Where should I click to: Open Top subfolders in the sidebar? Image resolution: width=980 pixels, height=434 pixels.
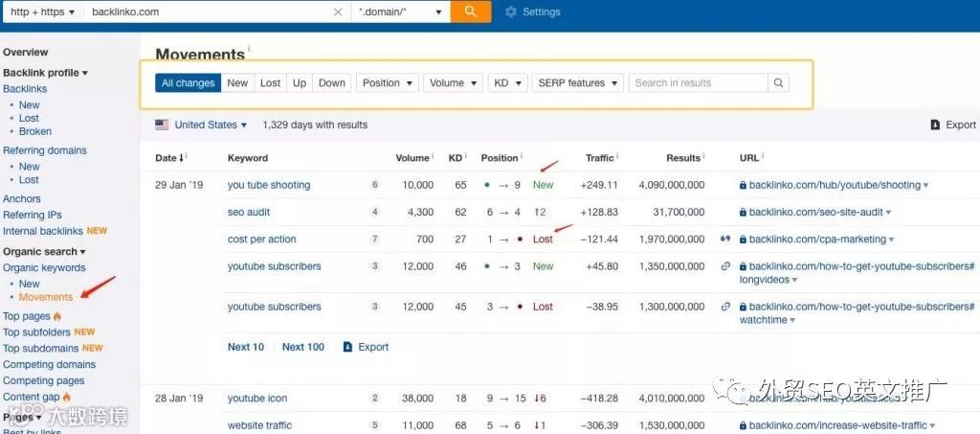coord(37,331)
